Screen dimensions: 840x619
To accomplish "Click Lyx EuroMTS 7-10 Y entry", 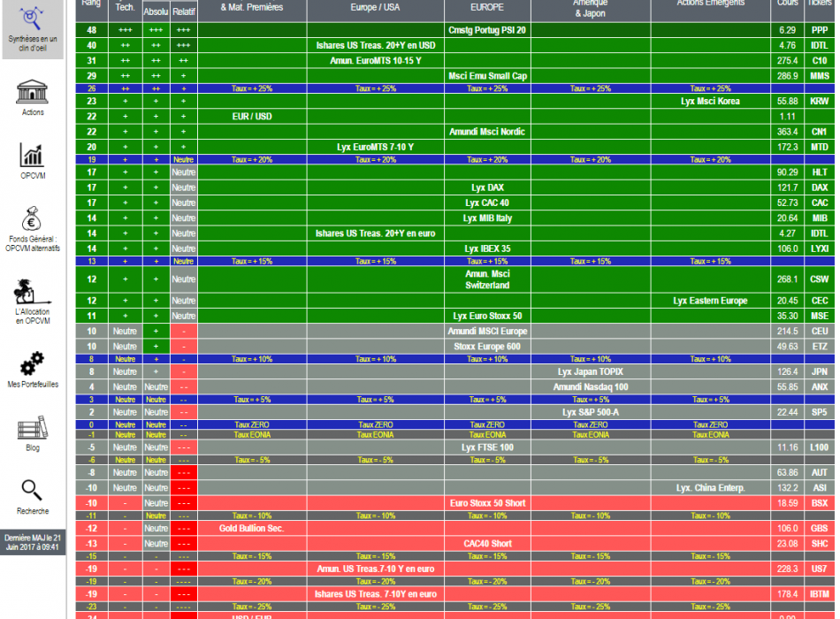I will pyautogui.click(x=375, y=147).
